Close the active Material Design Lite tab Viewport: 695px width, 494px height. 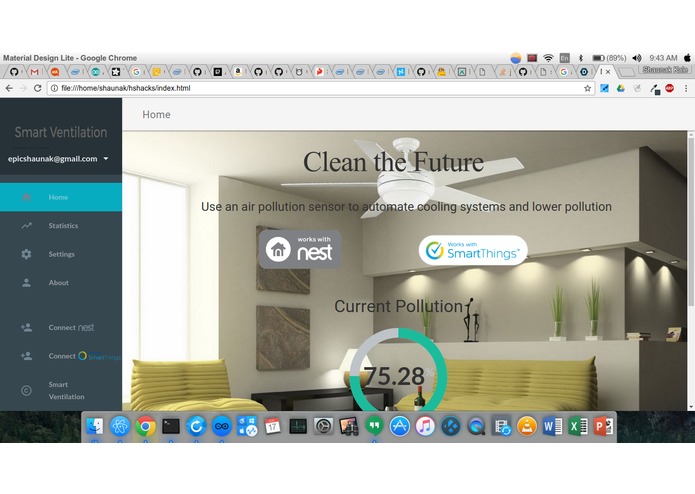(x=608, y=71)
